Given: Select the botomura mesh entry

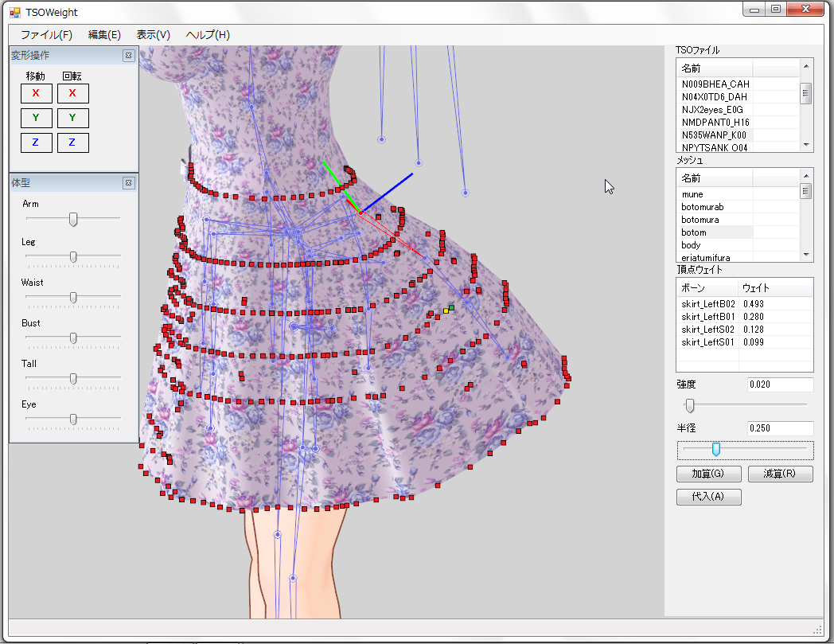Looking at the screenshot, I should pos(700,220).
